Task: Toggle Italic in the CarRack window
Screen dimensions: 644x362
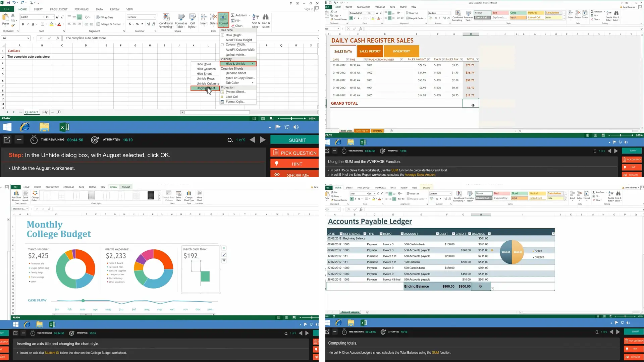Action: click(28, 24)
